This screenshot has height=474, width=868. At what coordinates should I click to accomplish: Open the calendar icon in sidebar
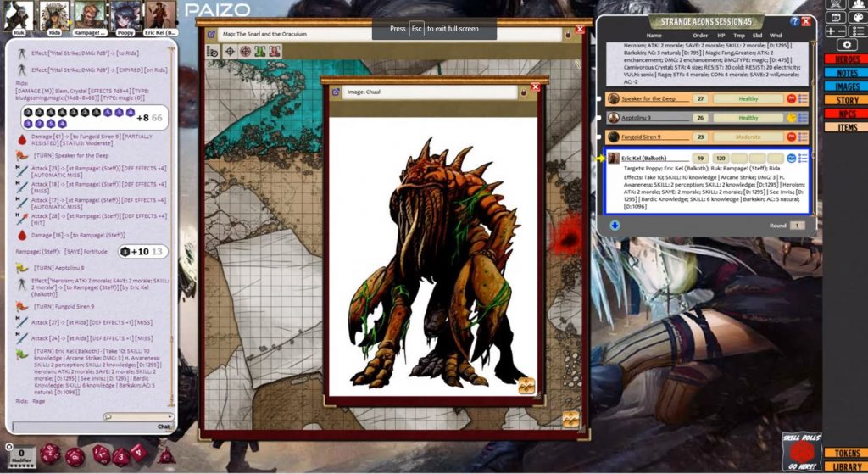[x=837, y=18]
